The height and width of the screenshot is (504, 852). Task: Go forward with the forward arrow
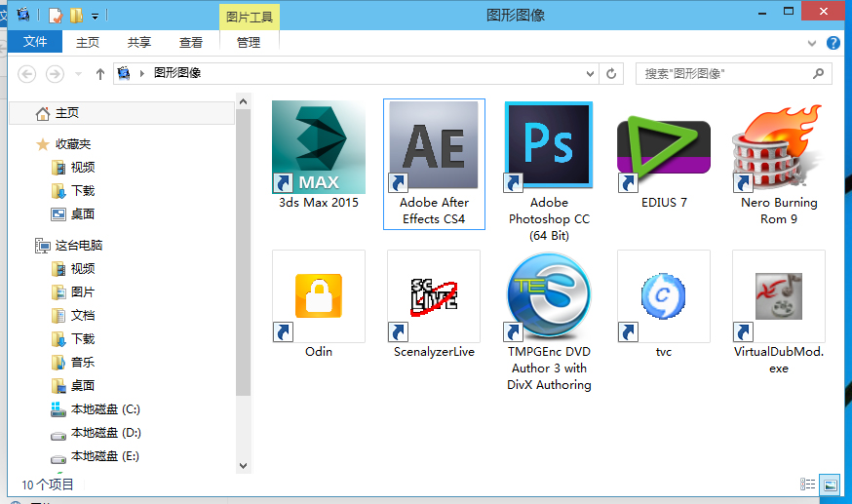(55, 73)
